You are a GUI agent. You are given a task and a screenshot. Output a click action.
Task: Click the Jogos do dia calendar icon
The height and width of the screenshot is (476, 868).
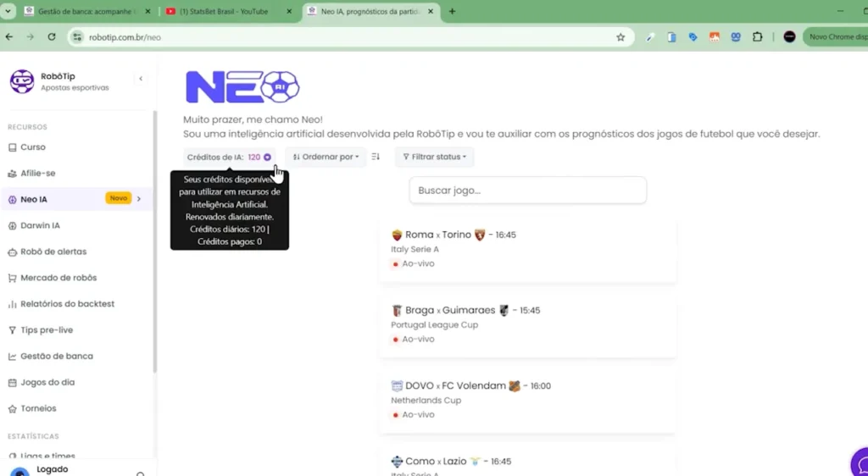(x=12, y=383)
